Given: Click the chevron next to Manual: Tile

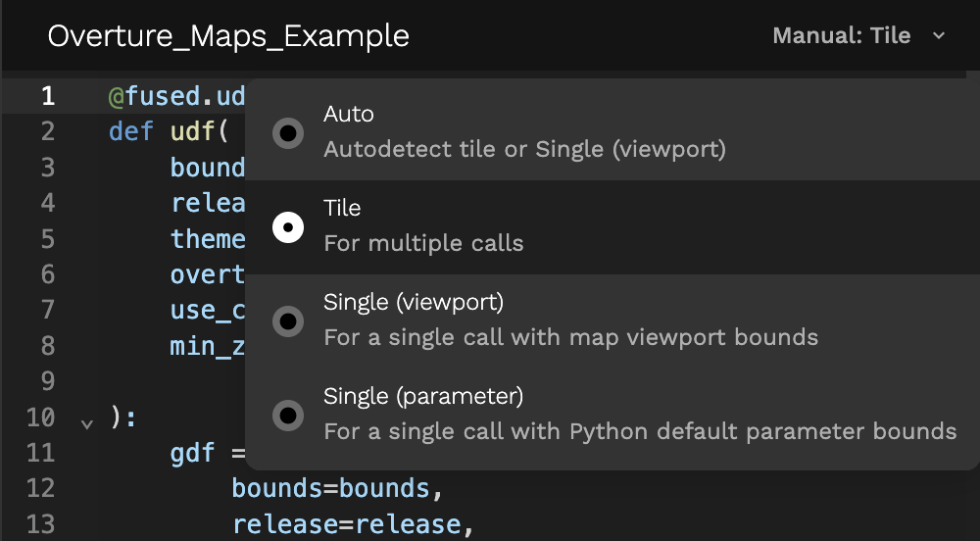Looking at the screenshot, I should (938, 36).
